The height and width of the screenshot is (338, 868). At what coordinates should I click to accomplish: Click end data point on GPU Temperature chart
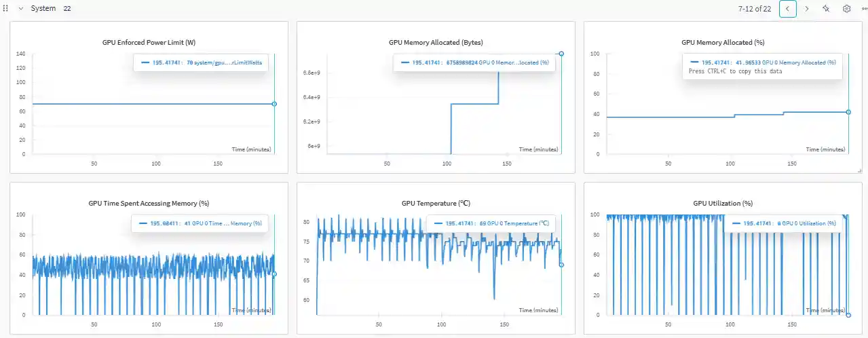tap(561, 265)
